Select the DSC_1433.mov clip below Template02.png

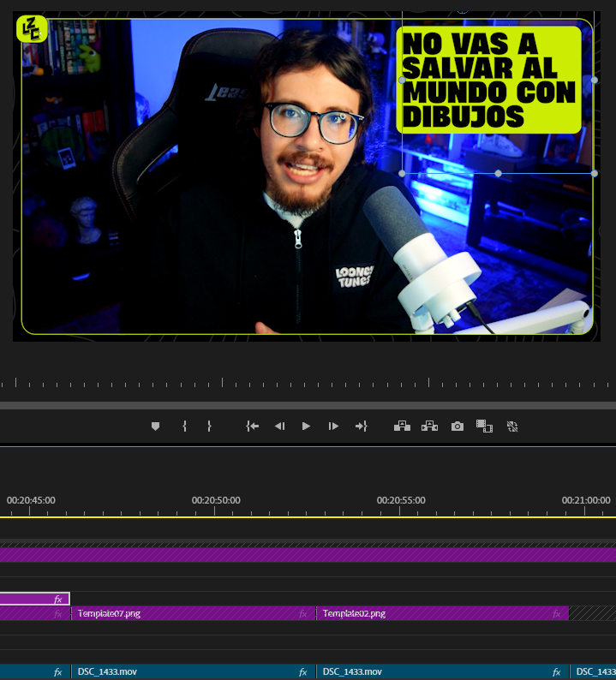pos(442,671)
